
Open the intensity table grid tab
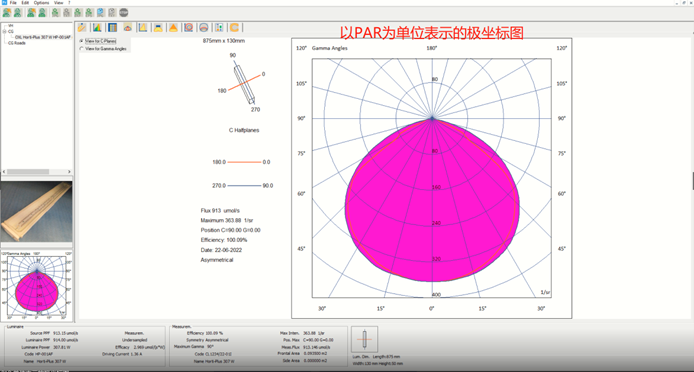pyautogui.click(x=112, y=27)
